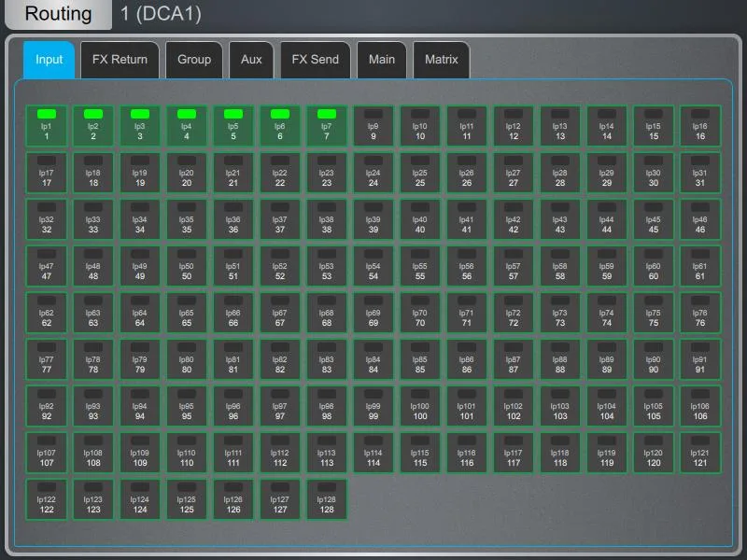Assign input Ip80
The height and width of the screenshot is (560, 747).
point(186,359)
